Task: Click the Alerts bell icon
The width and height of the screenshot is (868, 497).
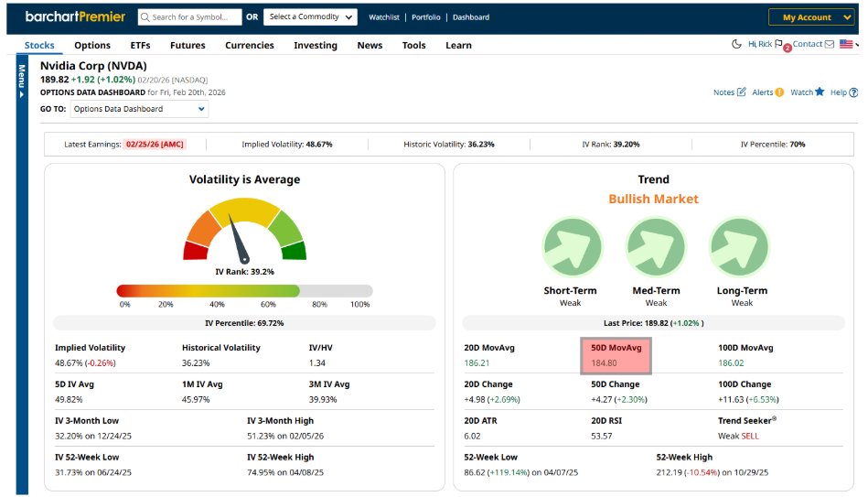Action: [779, 92]
